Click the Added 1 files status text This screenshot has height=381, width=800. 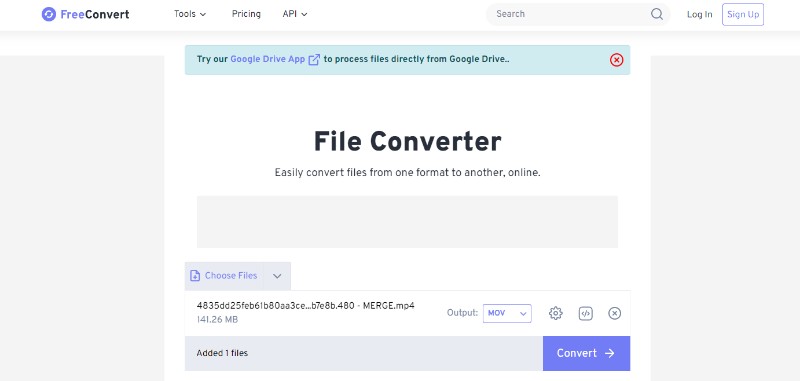point(222,353)
